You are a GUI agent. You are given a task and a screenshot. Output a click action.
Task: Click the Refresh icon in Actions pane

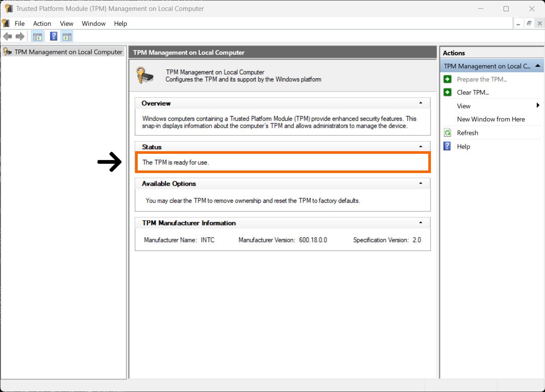tap(448, 132)
